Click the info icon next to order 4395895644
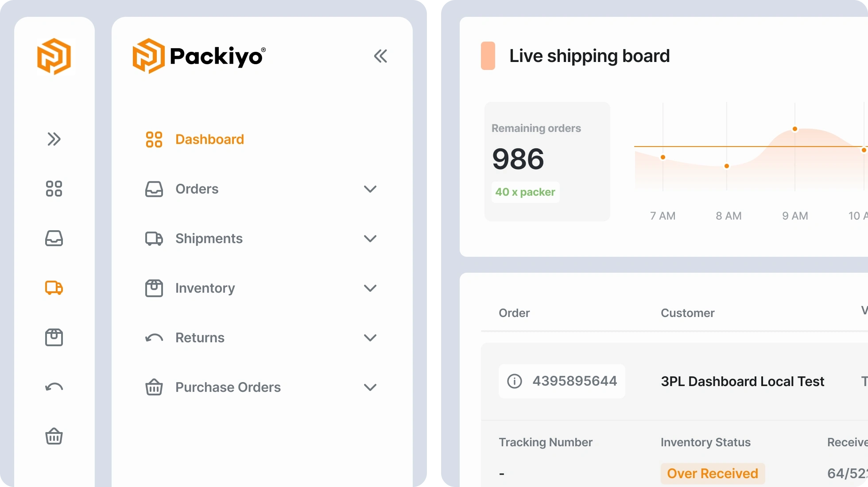Viewport: 868px width, 487px height. coord(515,381)
